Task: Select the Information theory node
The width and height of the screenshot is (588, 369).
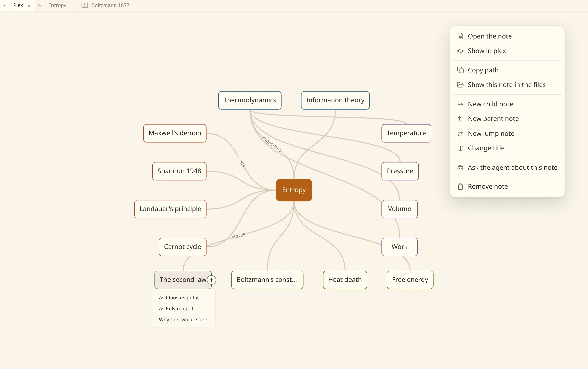Action: [x=335, y=100]
